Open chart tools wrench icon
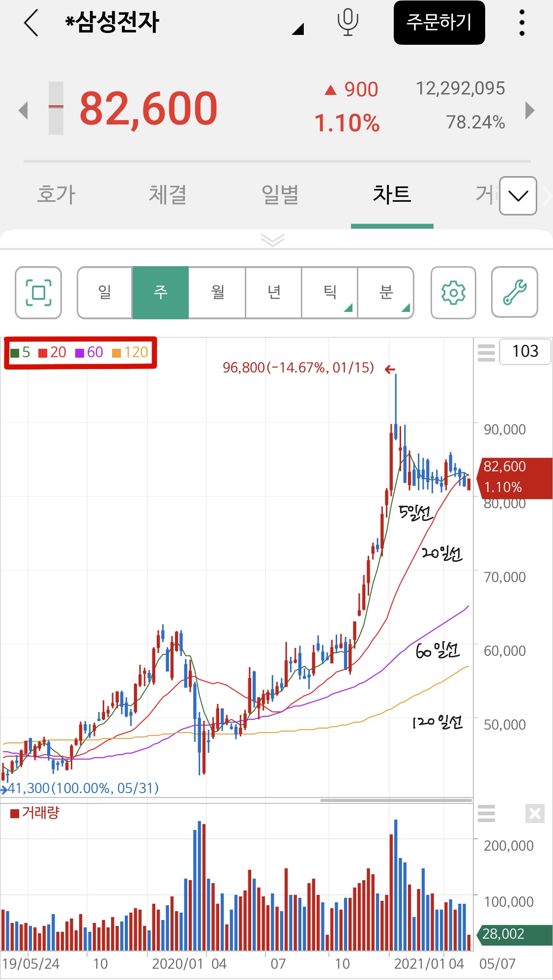Screen dimensions: 553x980 pos(515,293)
